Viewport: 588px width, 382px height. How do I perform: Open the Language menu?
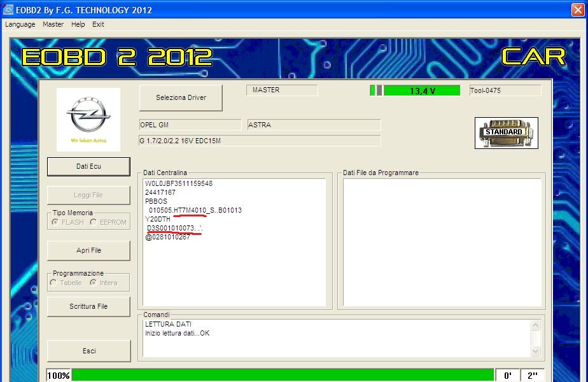20,24
